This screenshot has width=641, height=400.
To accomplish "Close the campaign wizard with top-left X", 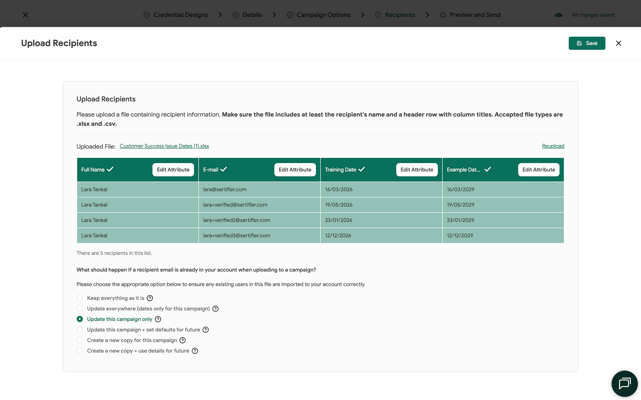I will tap(25, 15).
